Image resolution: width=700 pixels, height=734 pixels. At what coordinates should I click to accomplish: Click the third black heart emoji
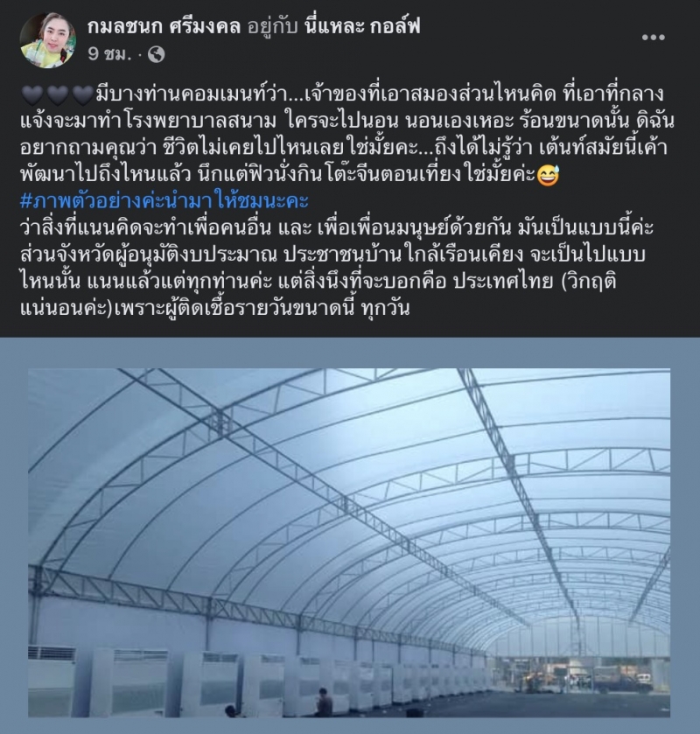tap(83, 95)
